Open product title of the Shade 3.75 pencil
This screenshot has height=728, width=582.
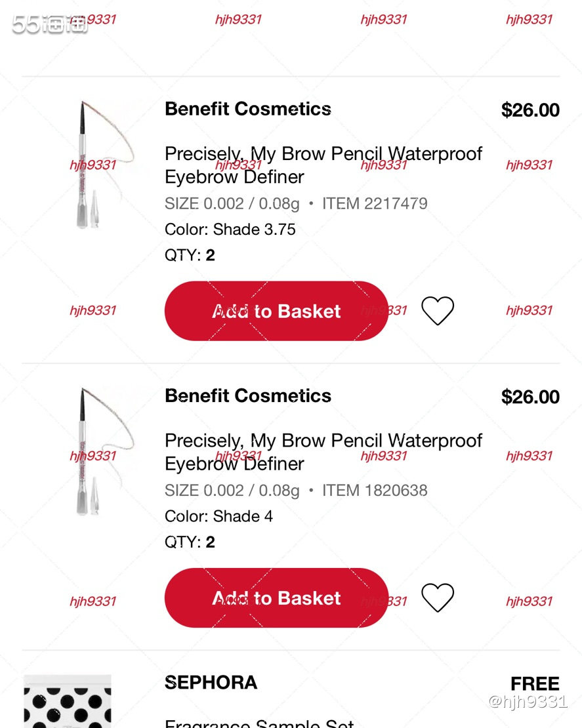pos(323,165)
